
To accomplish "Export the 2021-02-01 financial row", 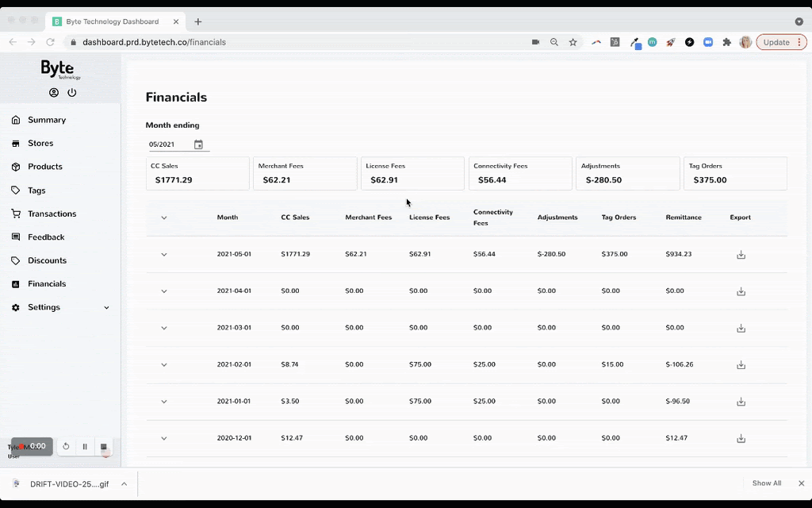I will tap(741, 365).
